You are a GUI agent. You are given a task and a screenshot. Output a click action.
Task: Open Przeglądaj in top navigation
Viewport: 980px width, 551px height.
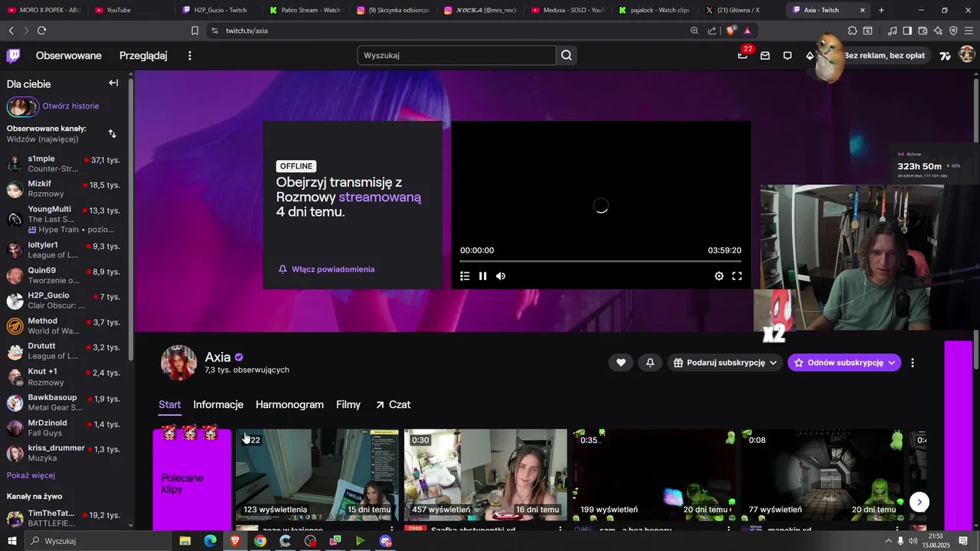(143, 56)
